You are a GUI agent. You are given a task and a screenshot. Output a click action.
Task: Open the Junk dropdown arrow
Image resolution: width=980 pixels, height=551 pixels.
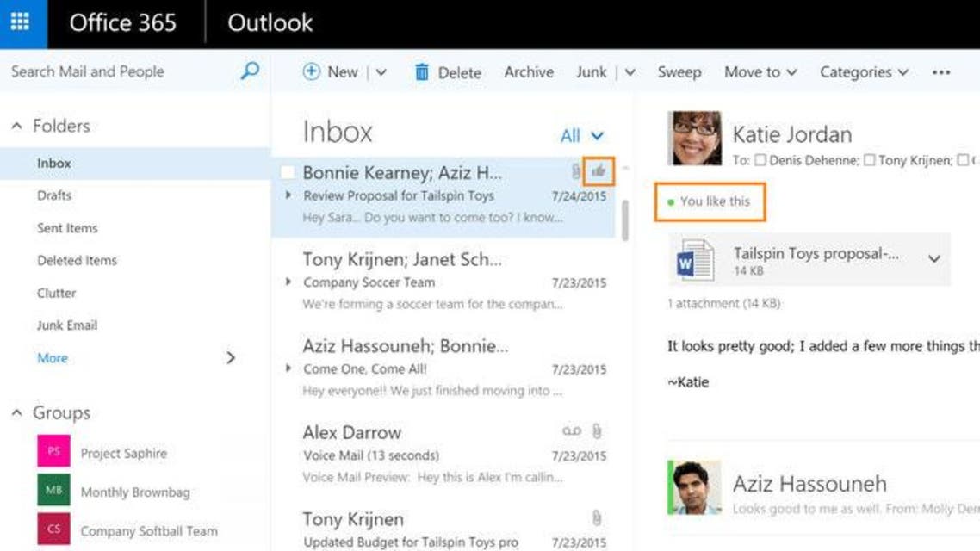tap(630, 72)
